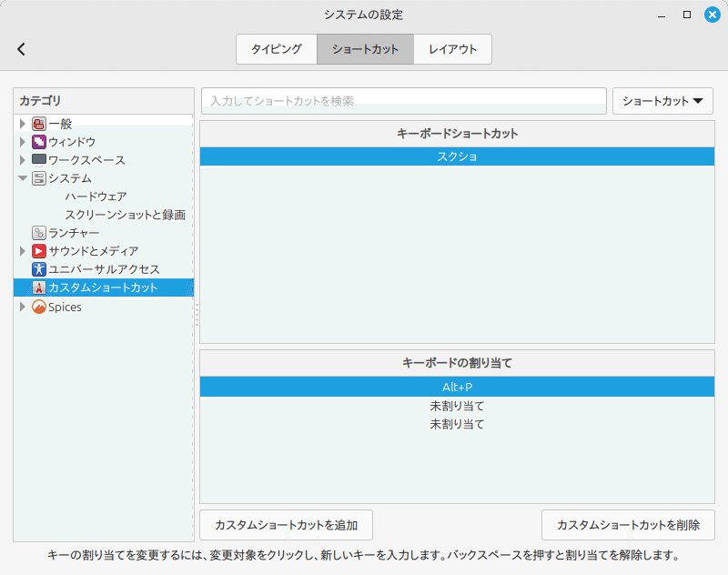Click the キーボードの割り当て column header
The width and height of the screenshot is (728, 575).
(457, 363)
